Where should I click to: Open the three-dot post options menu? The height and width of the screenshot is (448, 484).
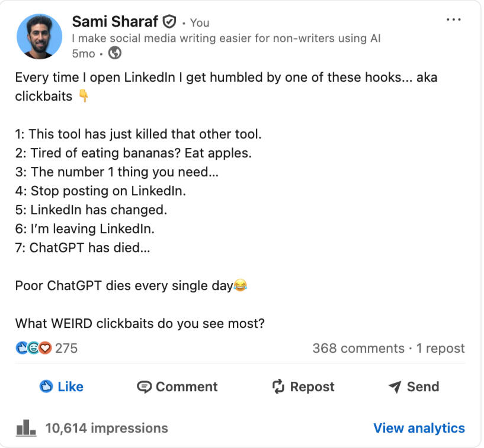453,20
